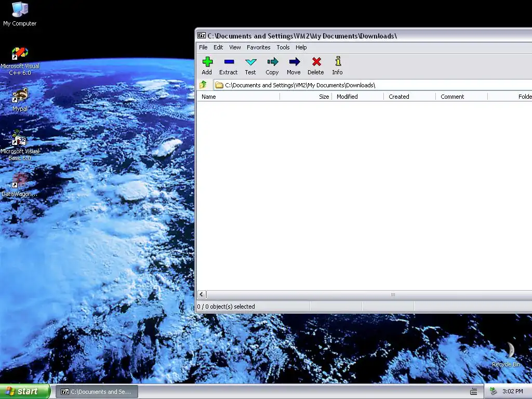Click the red Delete icon

tap(316, 65)
